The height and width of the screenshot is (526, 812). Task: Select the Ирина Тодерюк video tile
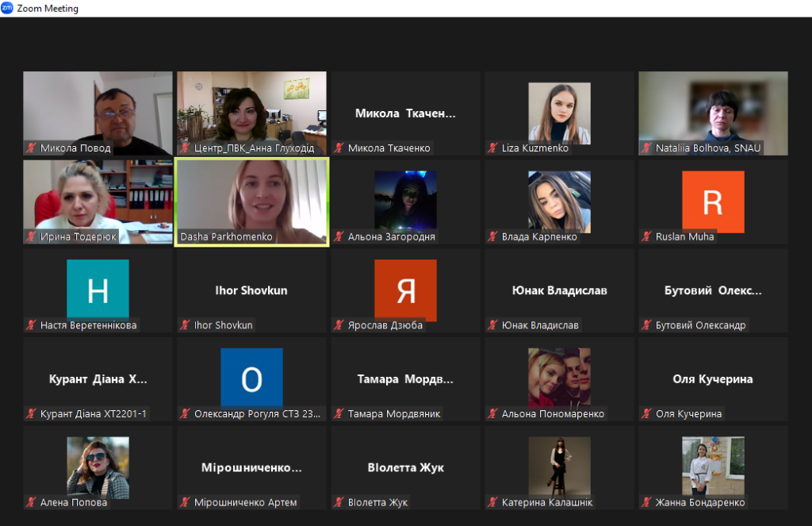point(98,202)
